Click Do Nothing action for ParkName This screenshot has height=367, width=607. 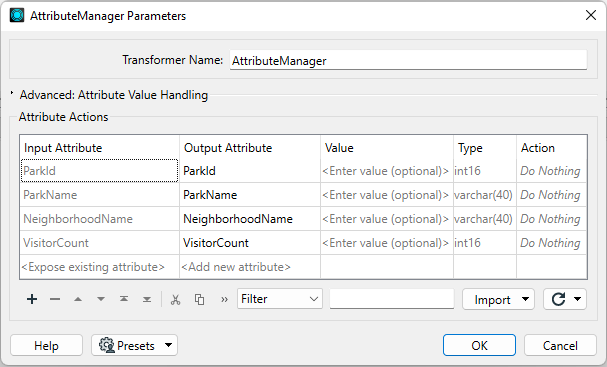pyautogui.click(x=552, y=195)
